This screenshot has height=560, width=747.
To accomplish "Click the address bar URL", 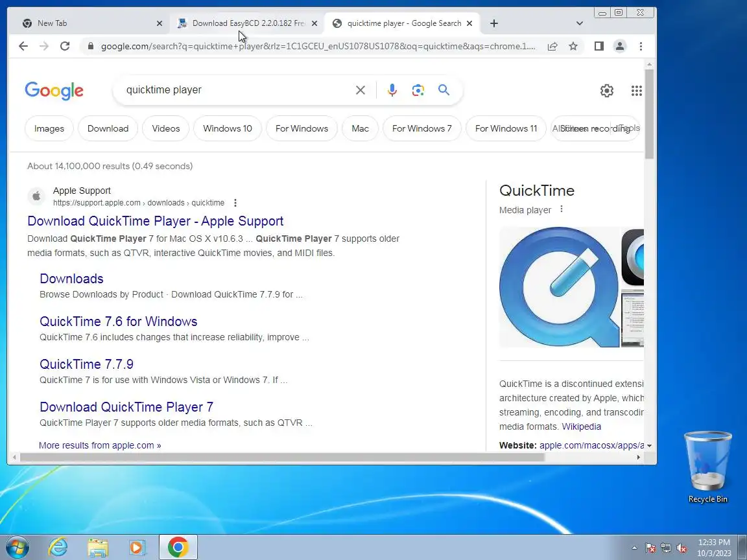I will 318,46.
